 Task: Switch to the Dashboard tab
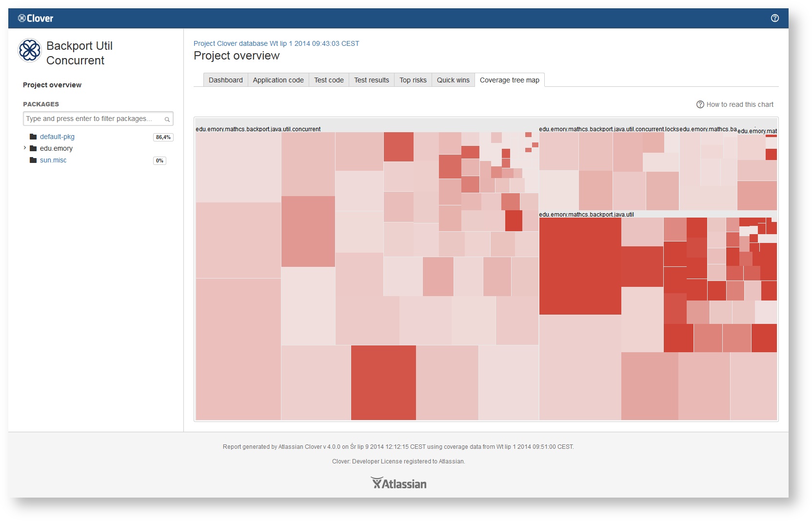225,80
